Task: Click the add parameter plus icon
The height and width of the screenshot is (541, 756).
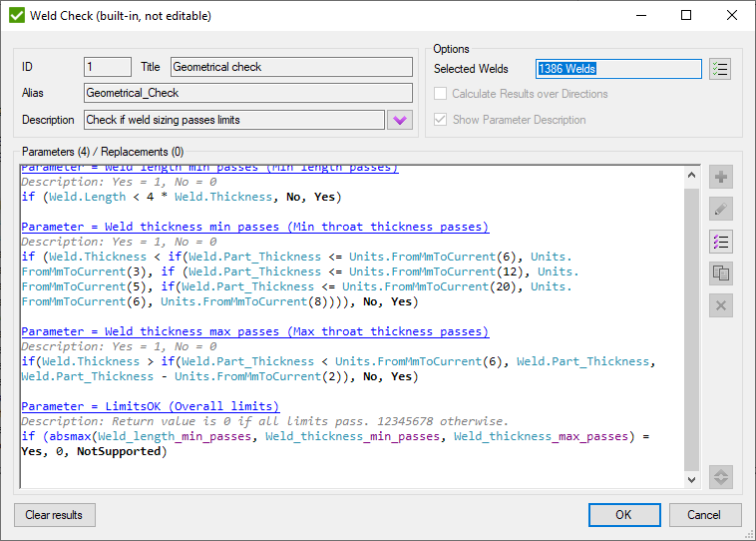Action: pos(720,178)
